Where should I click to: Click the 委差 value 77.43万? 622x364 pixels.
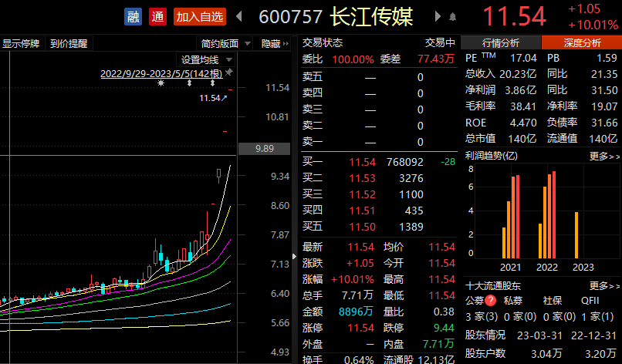click(x=435, y=59)
